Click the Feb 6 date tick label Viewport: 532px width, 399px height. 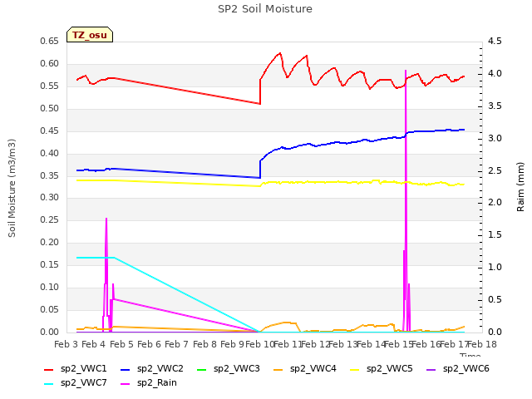coord(150,345)
